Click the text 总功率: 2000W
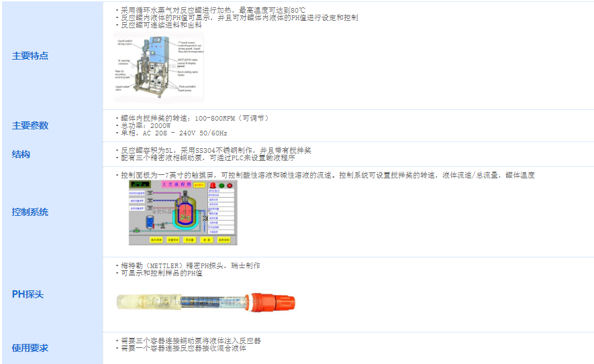This screenshot has height=364, width=594. [146, 125]
